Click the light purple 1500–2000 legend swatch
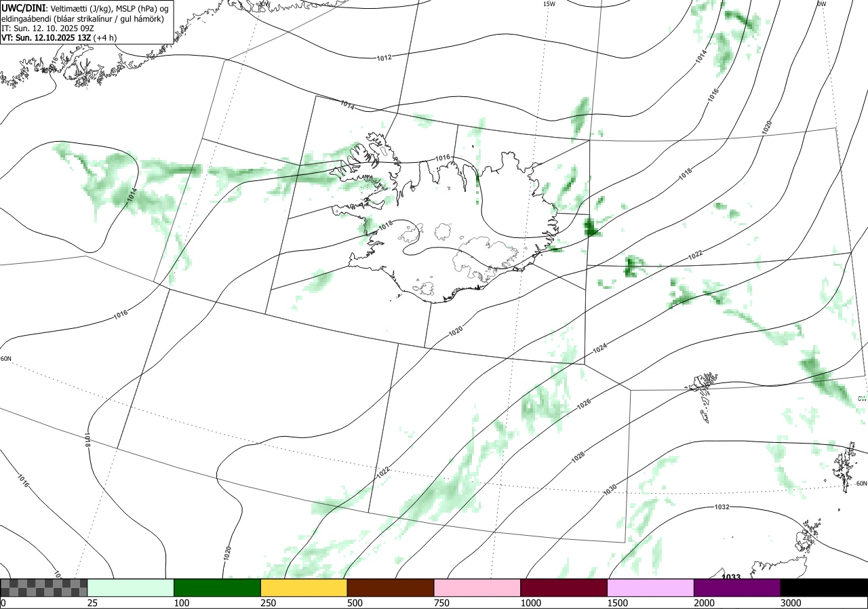 tap(651, 587)
